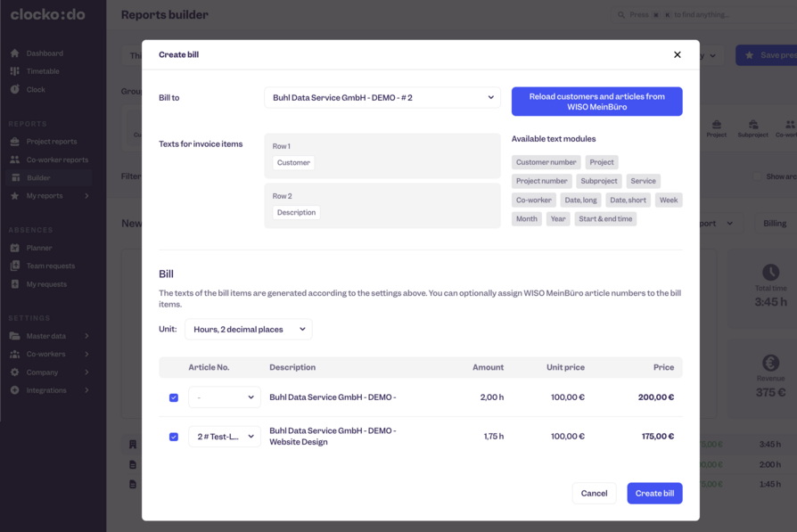Viewport: 797px width, 532px height.
Task: Expand Integrations submenu chevron
Action: point(86,390)
